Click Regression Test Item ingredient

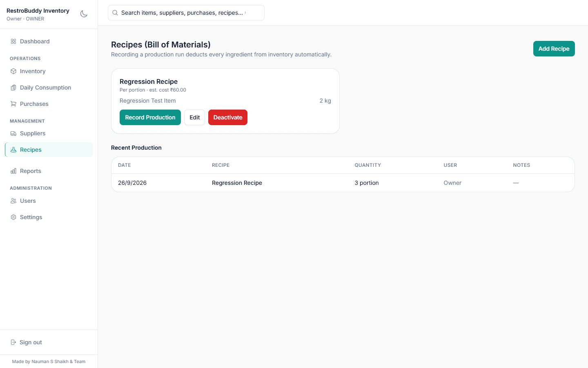point(148,101)
